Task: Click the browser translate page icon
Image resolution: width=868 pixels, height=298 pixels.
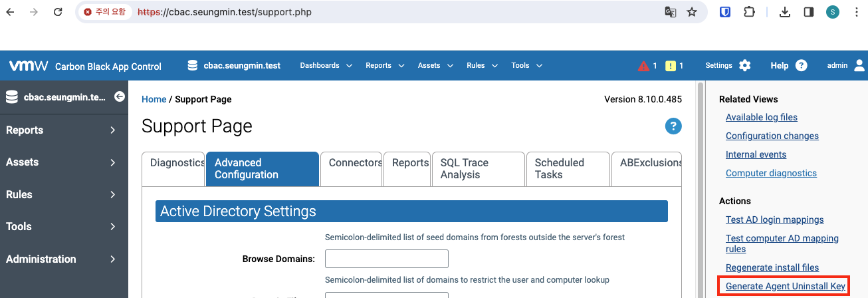Action: tap(671, 12)
